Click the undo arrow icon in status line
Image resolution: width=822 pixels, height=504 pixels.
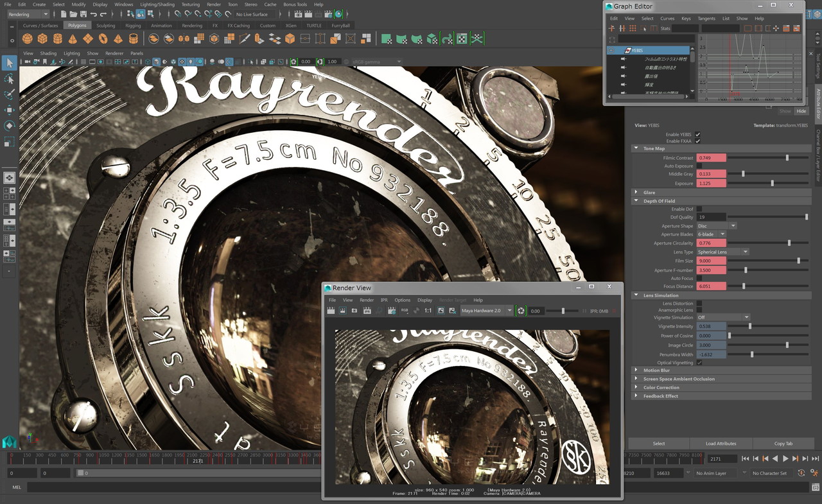(x=94, y=14)
